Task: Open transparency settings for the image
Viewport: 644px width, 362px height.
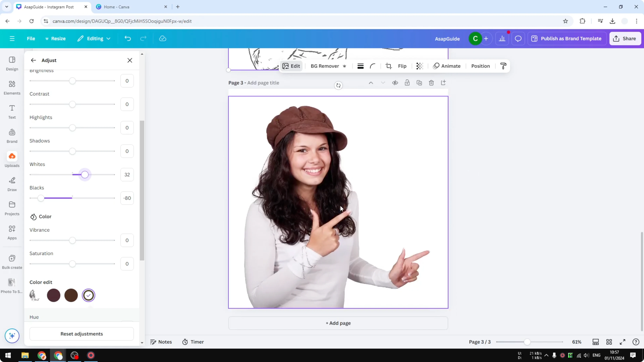Action: [419, 66]
